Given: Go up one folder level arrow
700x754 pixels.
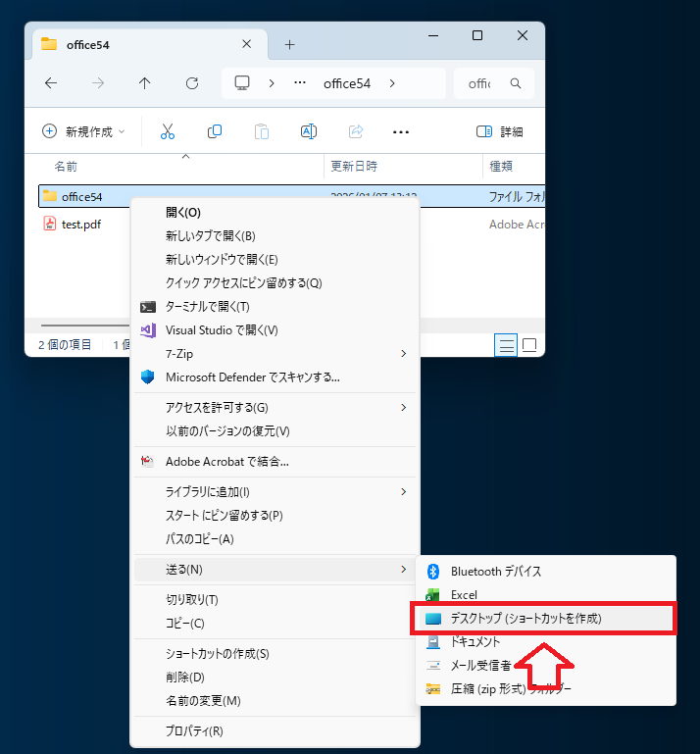Looking at the screenshot, I should pyautogui.click(x=145, y=83).
